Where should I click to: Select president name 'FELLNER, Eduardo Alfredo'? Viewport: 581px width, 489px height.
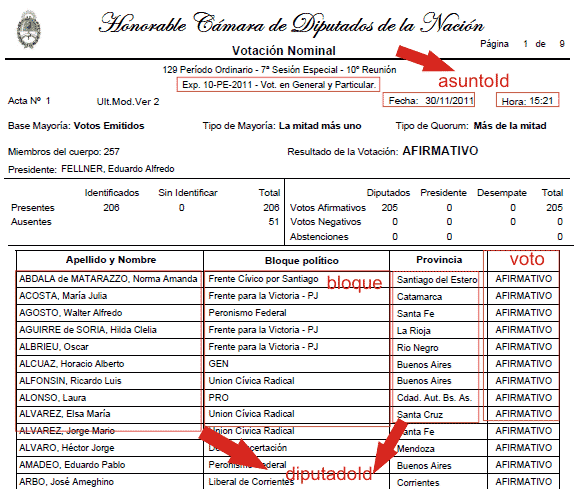pos(118,169)
